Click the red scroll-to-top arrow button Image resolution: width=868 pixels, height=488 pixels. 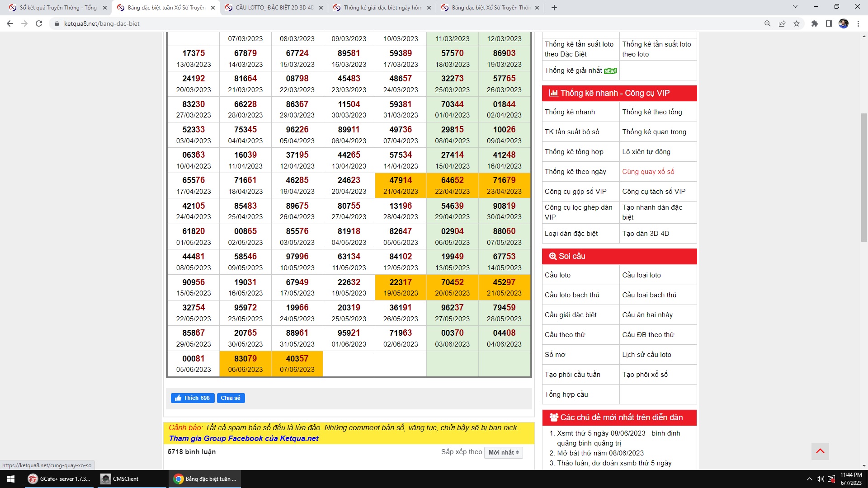pos(820,451)
